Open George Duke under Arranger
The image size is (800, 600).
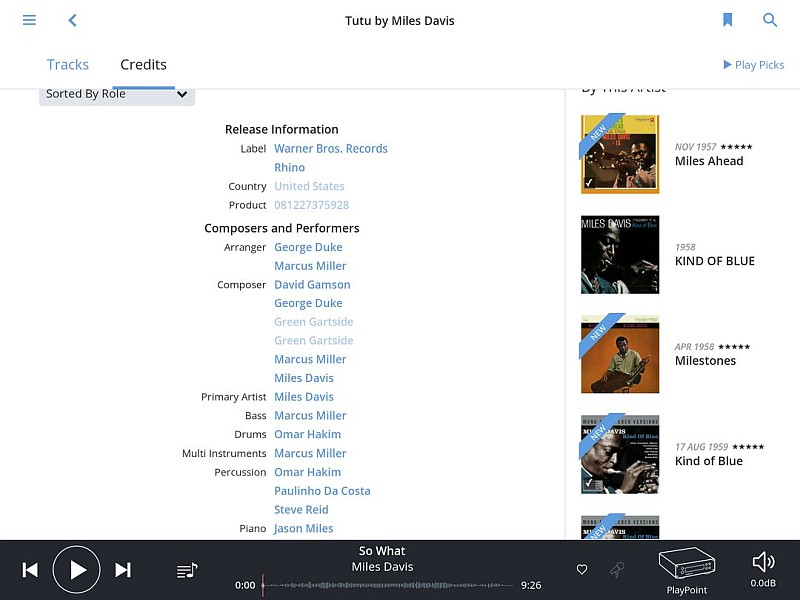click(x=308, y=247)
